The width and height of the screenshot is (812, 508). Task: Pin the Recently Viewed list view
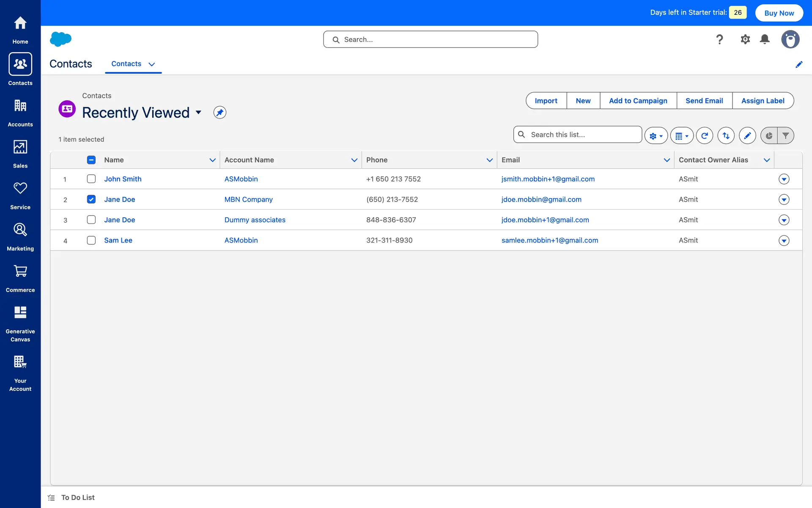click(x=219, y=113)
